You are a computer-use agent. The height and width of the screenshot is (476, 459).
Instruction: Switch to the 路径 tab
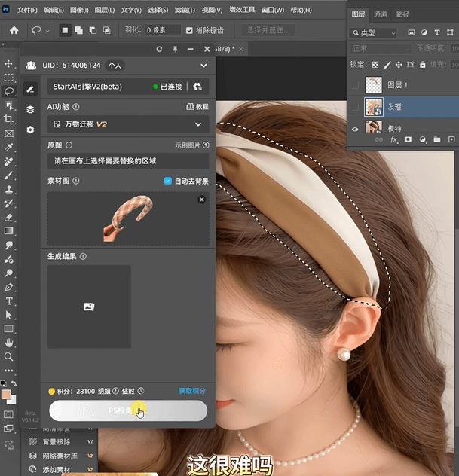402,14
